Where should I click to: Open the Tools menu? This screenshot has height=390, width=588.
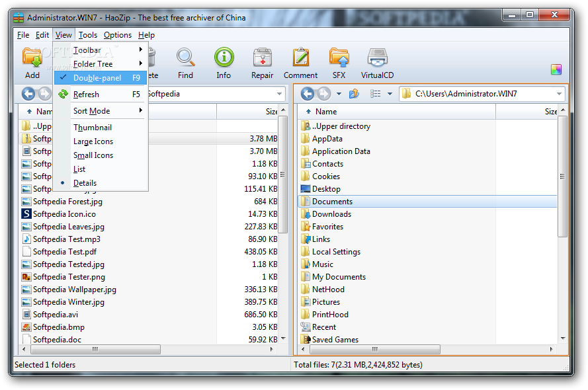(88, 35)
